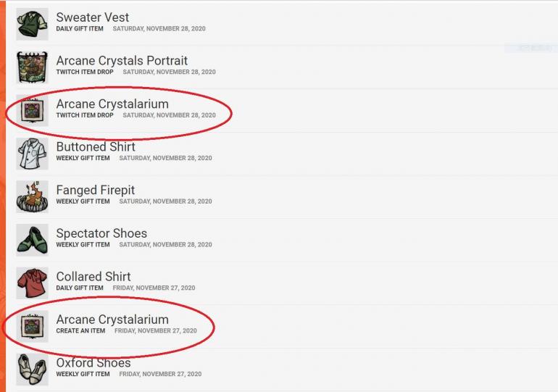
Task: Click the Spectator Shoes title
Action: [101, 233]
